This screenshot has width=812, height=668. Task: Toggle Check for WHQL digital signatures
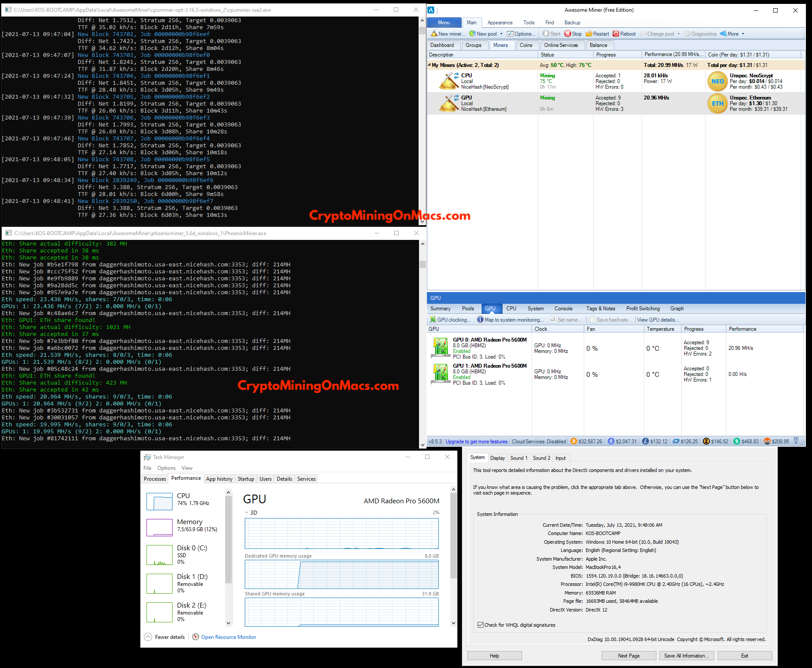tap(480, 625)
